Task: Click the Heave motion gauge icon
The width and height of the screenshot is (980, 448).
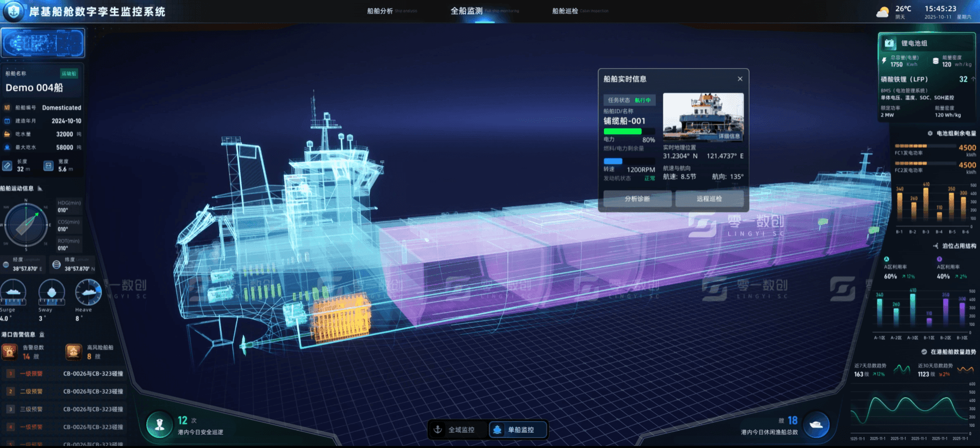Action: pyautogui.click(x=88, y=292)
